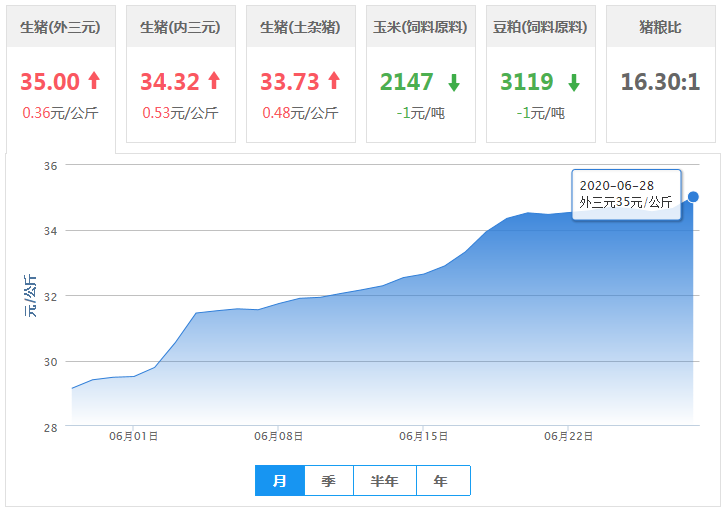Click the 35.00 price value

[50, 81]
